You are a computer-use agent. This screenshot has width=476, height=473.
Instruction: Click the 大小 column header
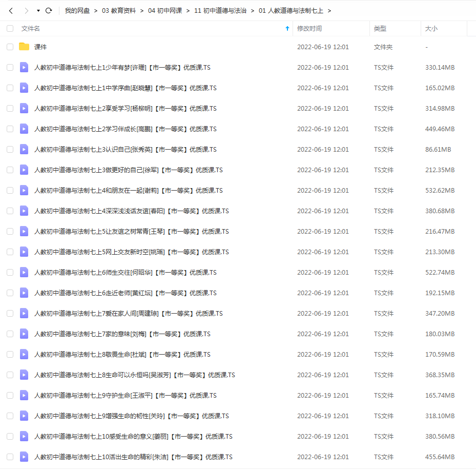[430, 29]
